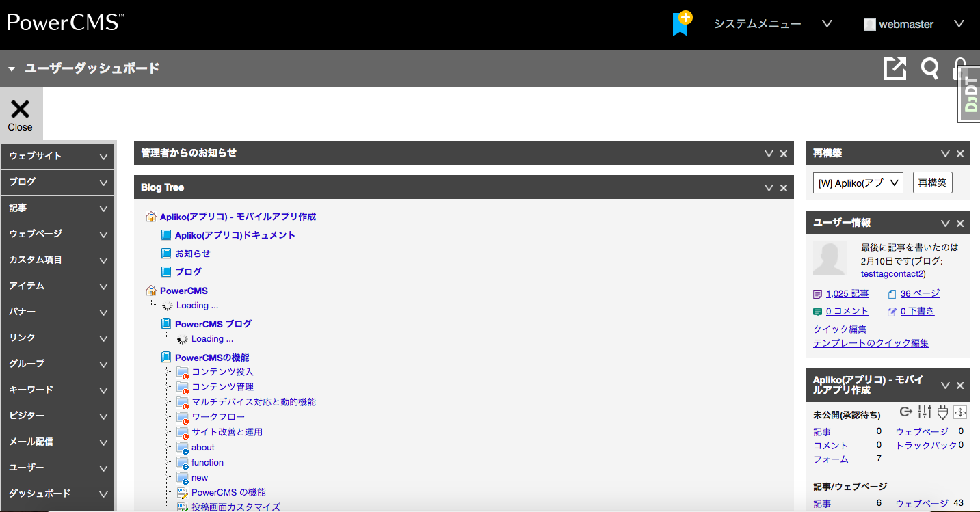Select the コンテンツ管理 folder in Blog Tree
The image size is (980, 512).
coord(222,387)
